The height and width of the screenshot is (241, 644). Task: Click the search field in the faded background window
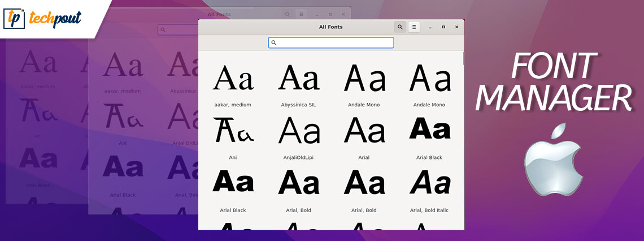pyautogui.click(x=179, y=30)
